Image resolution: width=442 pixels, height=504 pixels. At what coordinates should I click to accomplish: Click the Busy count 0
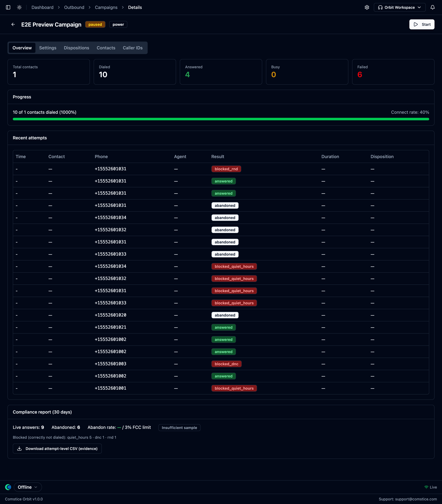tap(273, 75)
